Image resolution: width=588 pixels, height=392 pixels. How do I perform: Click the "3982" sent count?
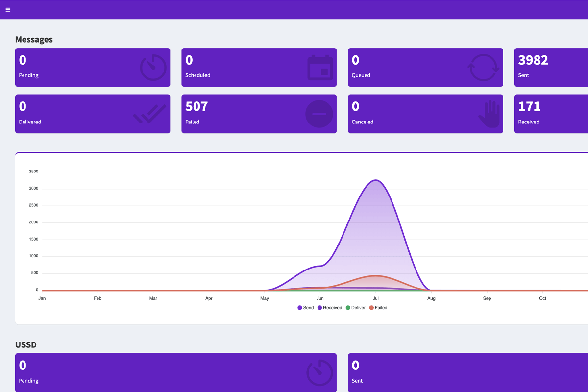[x=533, y=60]
